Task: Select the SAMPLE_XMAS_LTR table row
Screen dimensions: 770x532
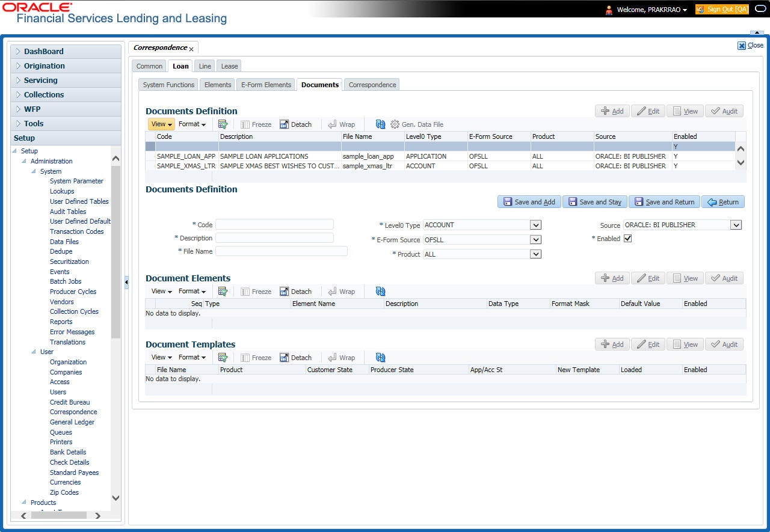Action: 440,166
